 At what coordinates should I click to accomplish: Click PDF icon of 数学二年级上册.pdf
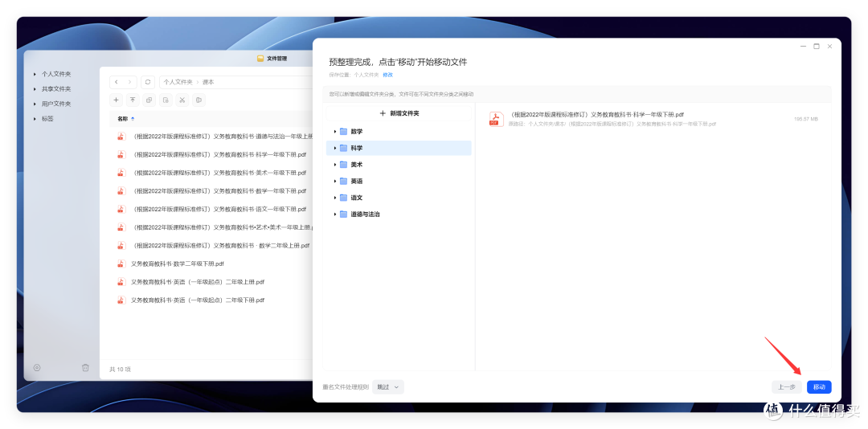click(121, 245)
